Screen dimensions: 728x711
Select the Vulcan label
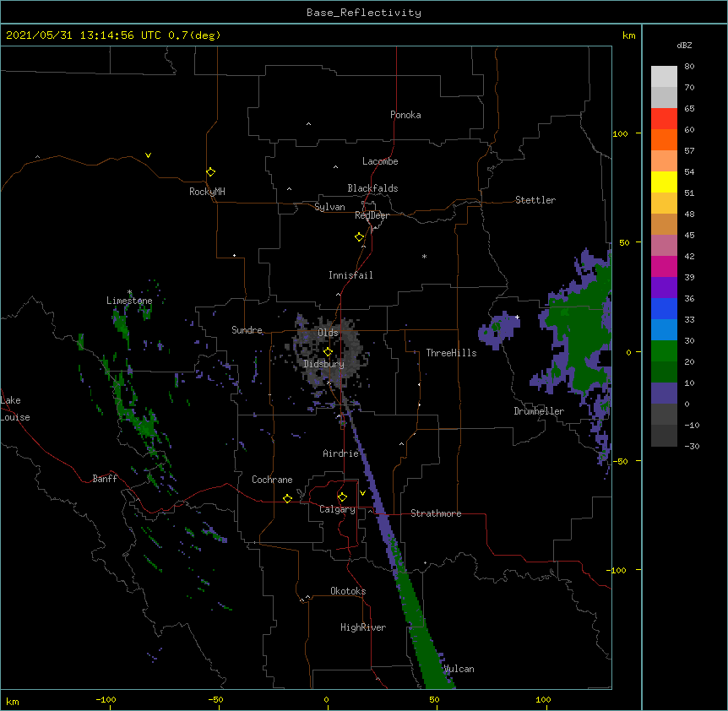coord(459,669)
